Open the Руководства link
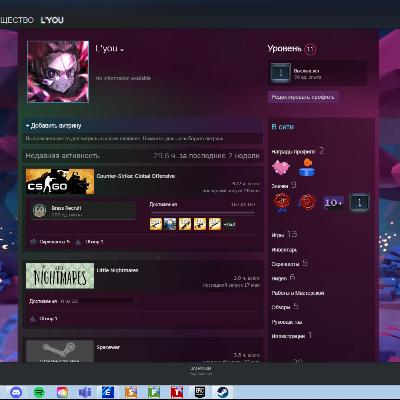 click(x=287, y=322)
